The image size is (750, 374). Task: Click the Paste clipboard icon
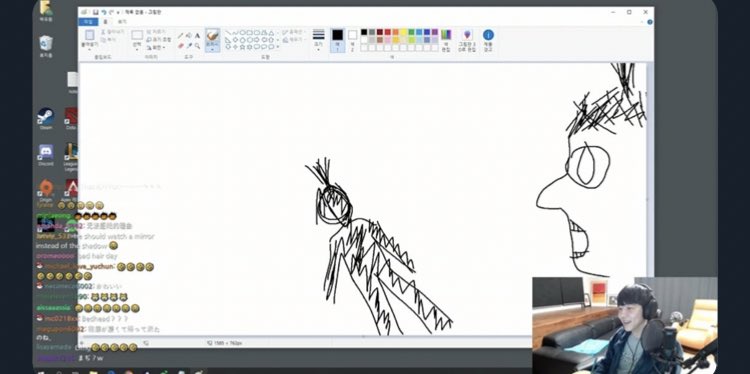tap(89, 35)
